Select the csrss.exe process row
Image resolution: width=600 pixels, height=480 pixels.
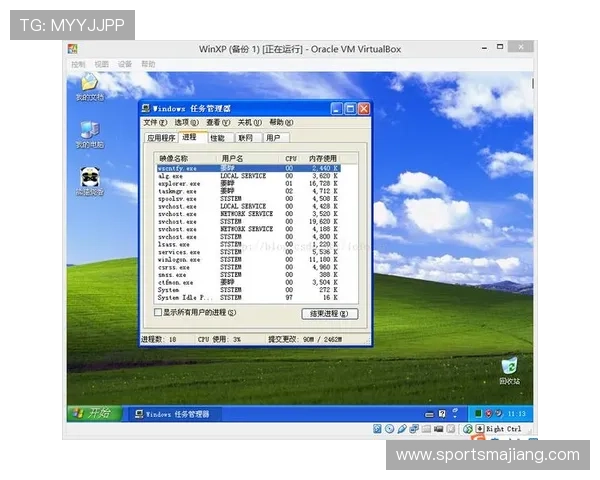point(248,267)
